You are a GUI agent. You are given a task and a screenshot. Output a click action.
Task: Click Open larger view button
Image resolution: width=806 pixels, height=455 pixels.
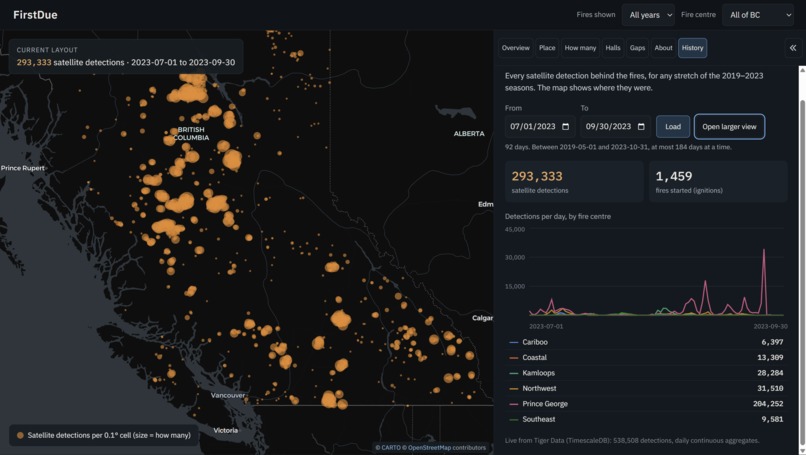tap(729, 126)
